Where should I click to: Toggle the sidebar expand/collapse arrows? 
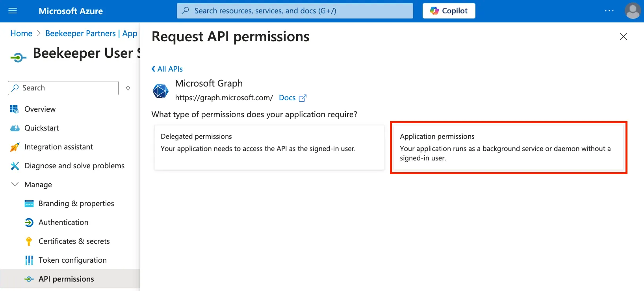(x=128, y=88)
